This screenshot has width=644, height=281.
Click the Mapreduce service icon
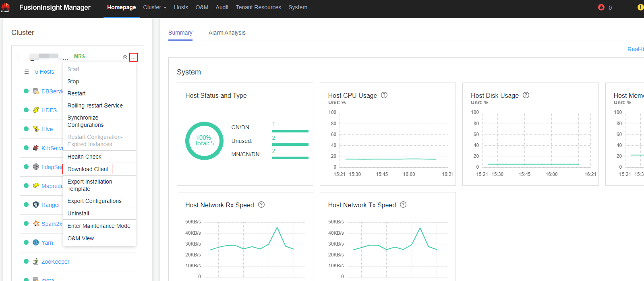(36, 186)
